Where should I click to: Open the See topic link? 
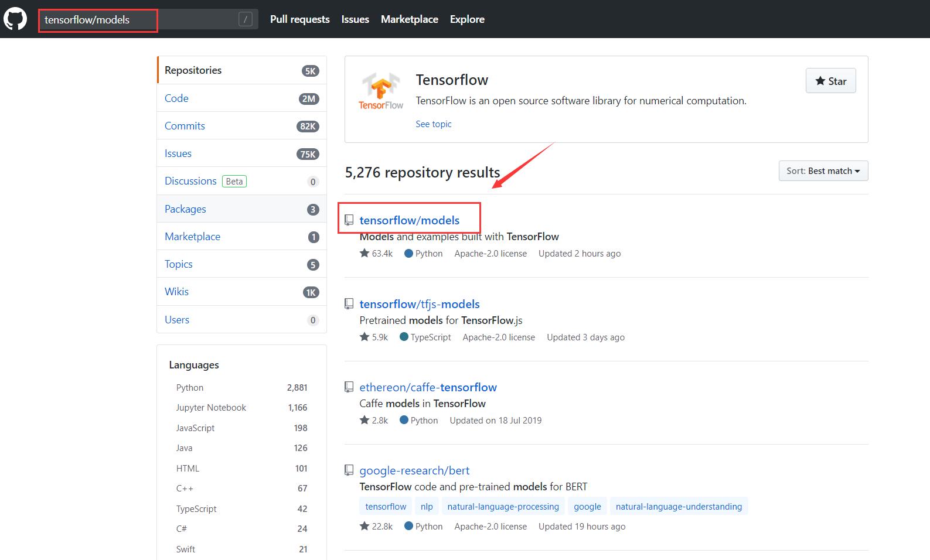tap(434, 124)
